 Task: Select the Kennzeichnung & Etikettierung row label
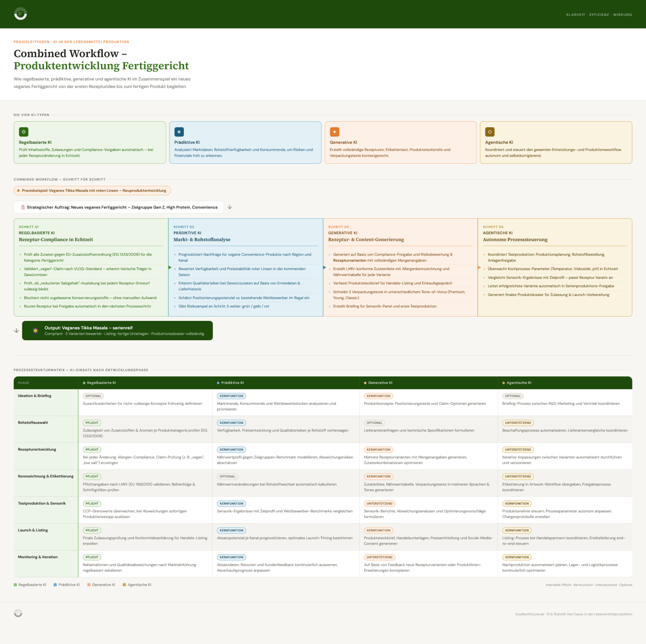coord(45,476)
